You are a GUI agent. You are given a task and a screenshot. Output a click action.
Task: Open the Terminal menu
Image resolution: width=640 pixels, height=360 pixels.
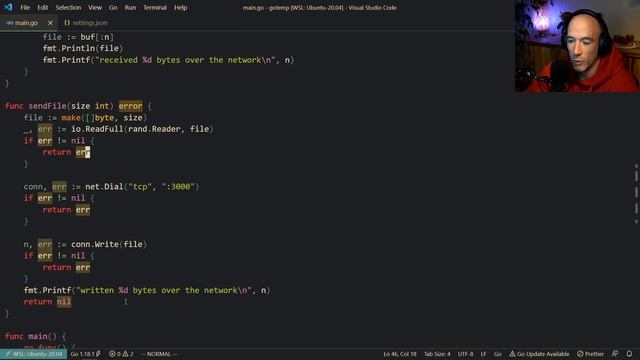(155, 7)
